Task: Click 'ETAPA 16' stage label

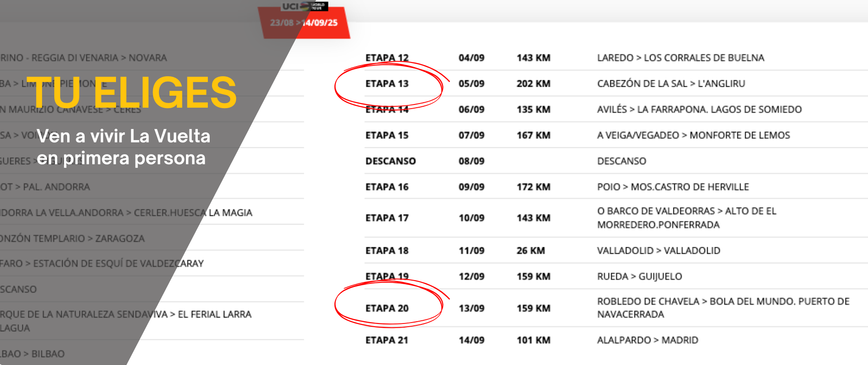Action: (x=387, y=187)
